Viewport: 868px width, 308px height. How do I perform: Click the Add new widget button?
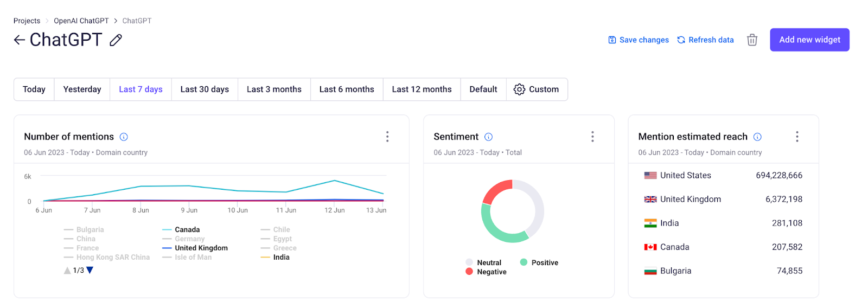pyautogui.click(x=809, y=40)
